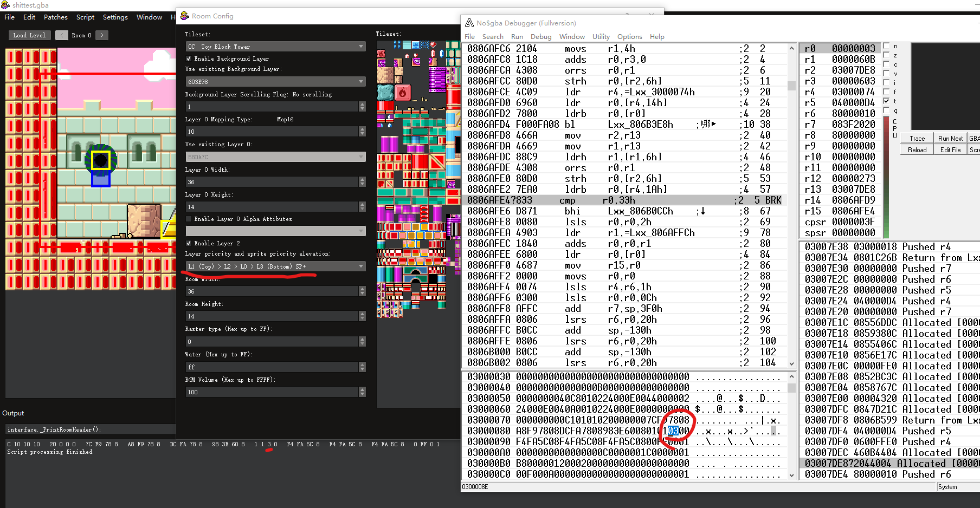Click the Trace button
This screenshot has height=508, width=980.
(917, 138)
